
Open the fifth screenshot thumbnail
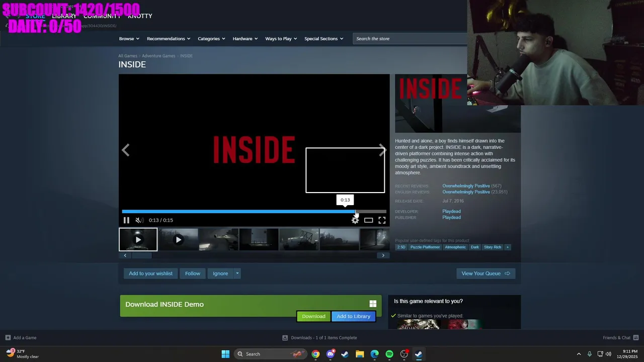(x=299, y=240)
